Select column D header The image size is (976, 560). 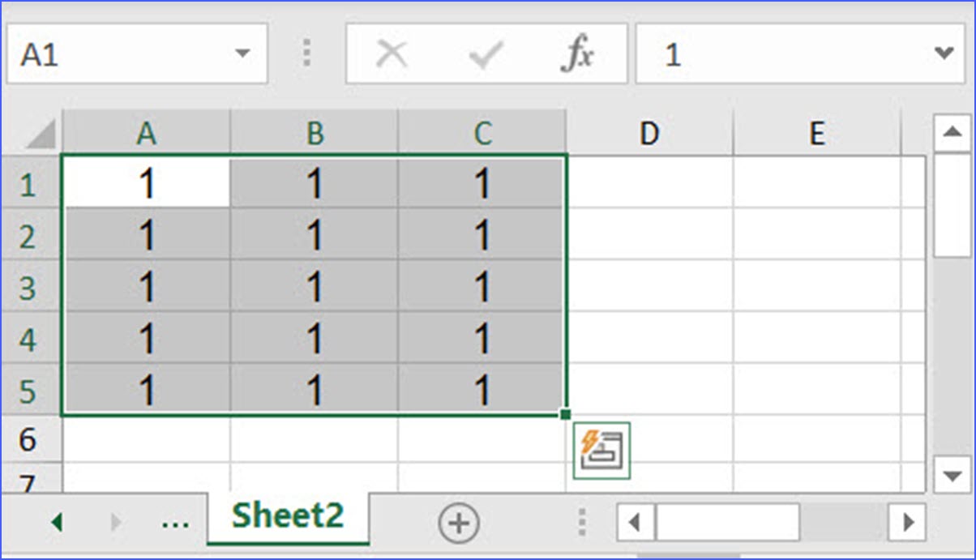click(649, 132)
